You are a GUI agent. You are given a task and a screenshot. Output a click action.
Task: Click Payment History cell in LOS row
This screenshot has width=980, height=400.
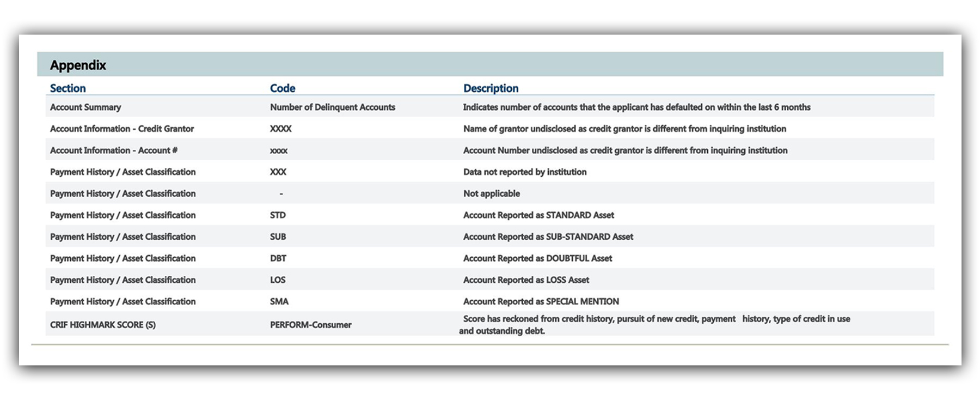[122, 280]
